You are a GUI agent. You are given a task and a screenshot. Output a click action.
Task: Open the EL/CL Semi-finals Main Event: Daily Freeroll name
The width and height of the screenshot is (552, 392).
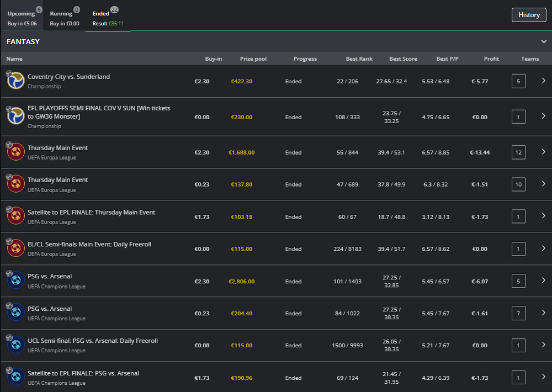coord(89,245)
